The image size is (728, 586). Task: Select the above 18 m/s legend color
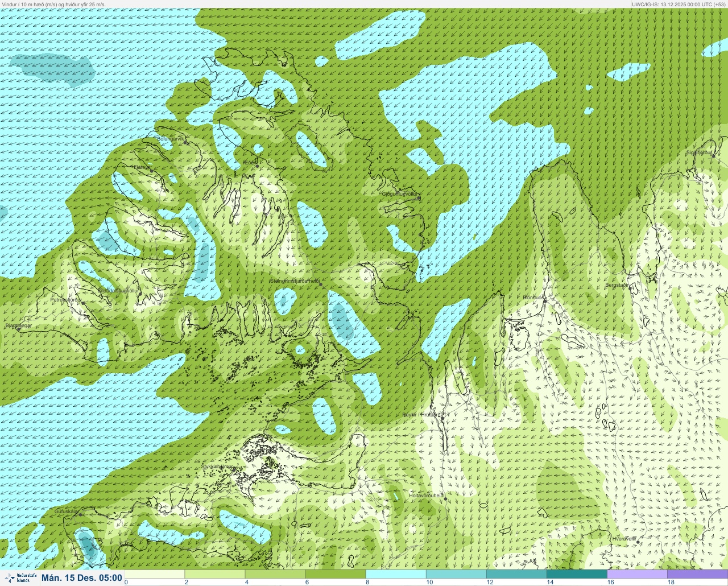pos(697,574)
